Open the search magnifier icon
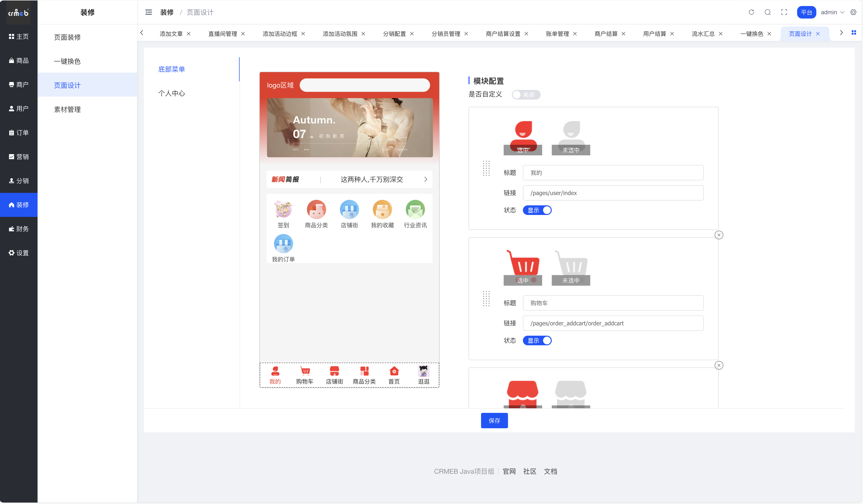863x504 pixels. click(x=768, y=12)
